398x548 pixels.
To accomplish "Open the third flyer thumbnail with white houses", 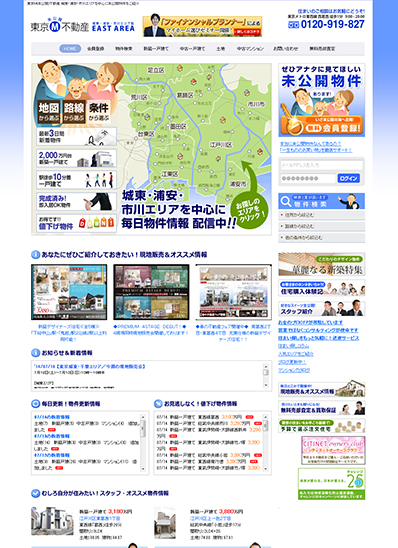I will 233,292.
